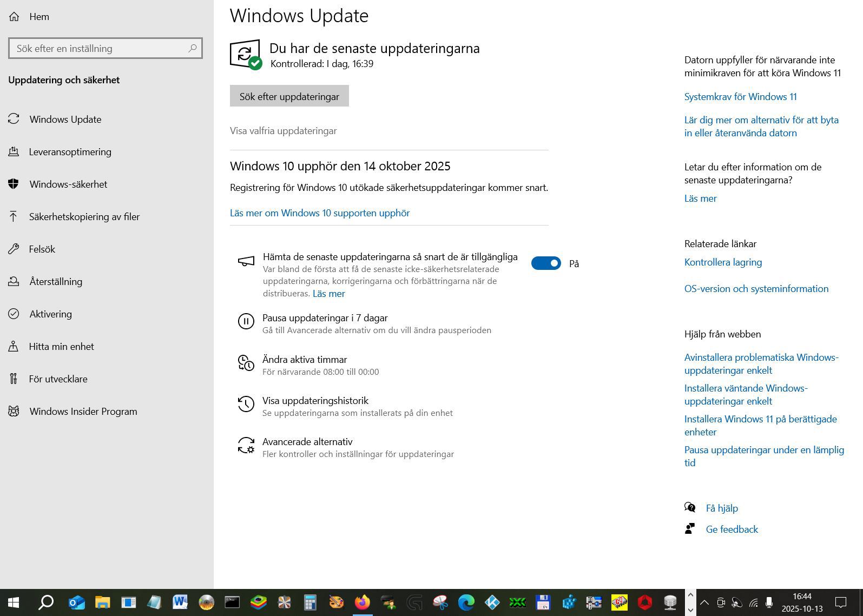Image resolution: width=863 pixels, height=616 pixels.
Task: Show hidden system tray icons
Action: 704,602
